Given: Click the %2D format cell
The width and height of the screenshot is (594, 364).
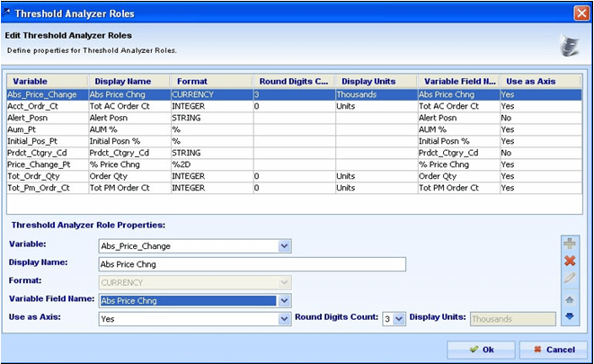Looking at the screenshot, I should (x=212, y=164).
